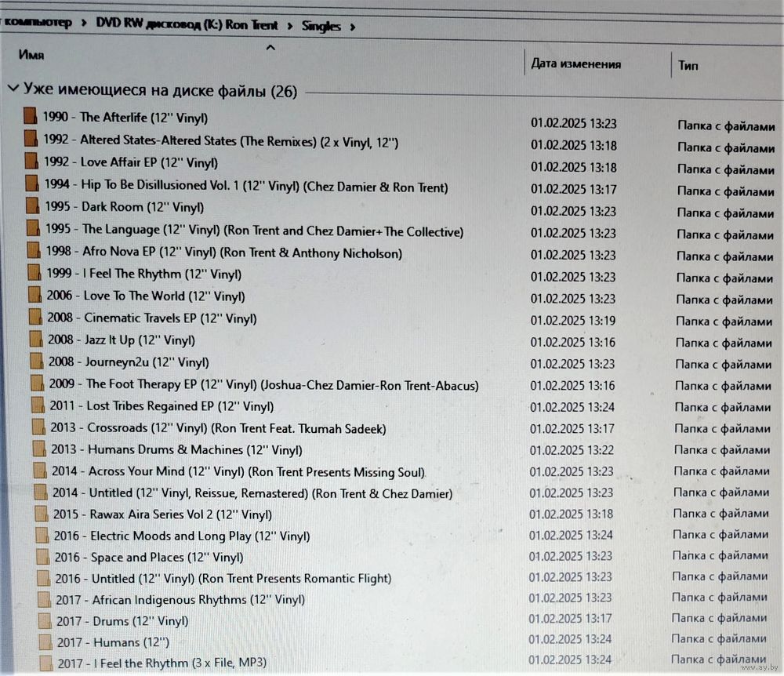Select '2009 - The Foot Therapy EP' folder name
The width and height of the screenshot is (784, 676).
click(264, 384)
